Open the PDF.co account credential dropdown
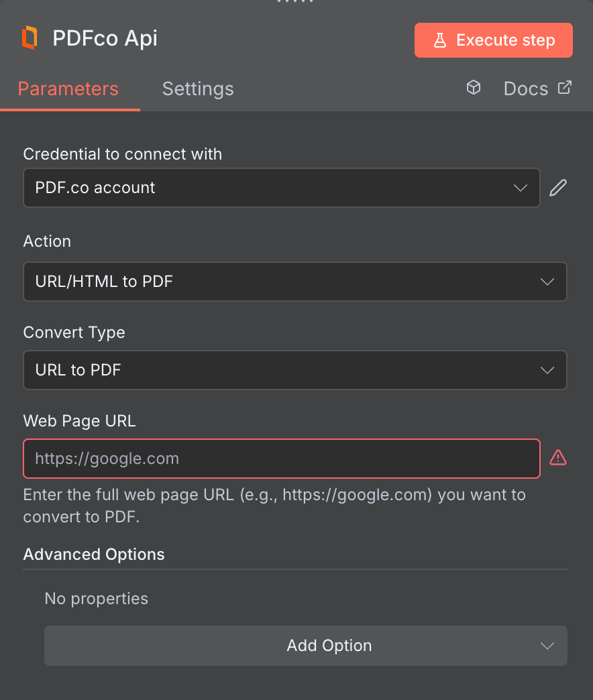This screenshot has width=593, height=700. pyautogui.click(x=282, y=188)
